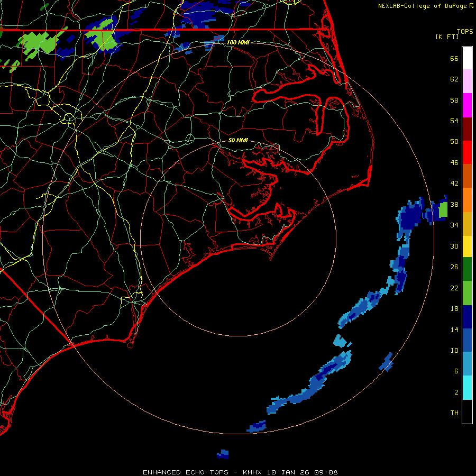The width and height of the screenshot is (476, 476).
Task: Click the 54 legend value
Action: click(x=454, y=121)
